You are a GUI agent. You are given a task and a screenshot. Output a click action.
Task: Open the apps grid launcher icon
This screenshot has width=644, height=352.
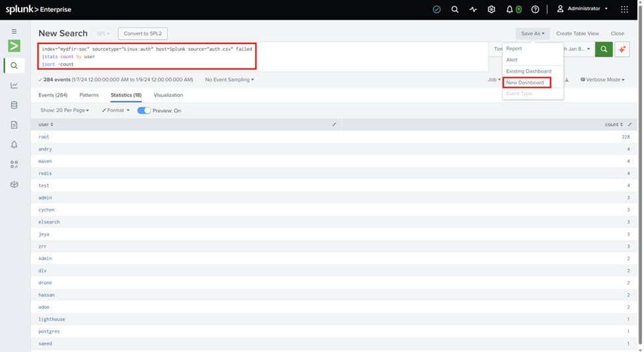[624, 9]
